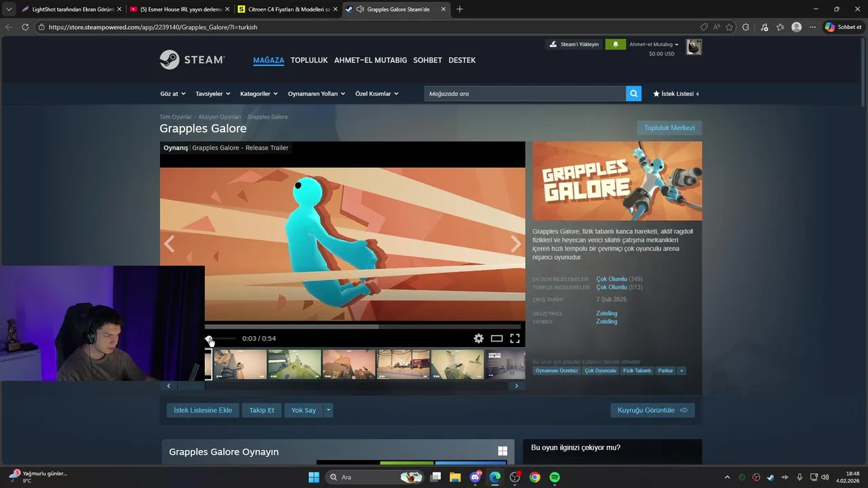This screenshot has width=868, height=488.
Task: Open the Aksiyon Oyunları breadcrumb link
Action: 219,117
